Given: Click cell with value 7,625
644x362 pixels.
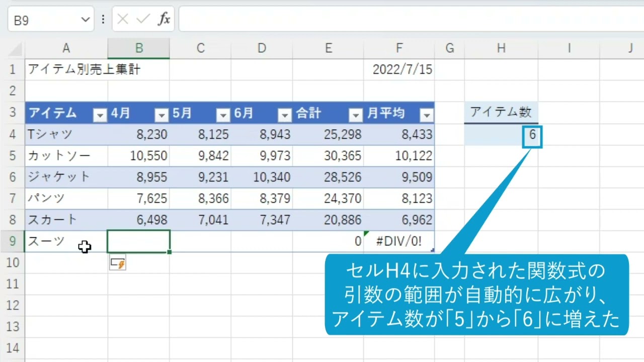Looking at the screenshot, I should pos(139,198).
